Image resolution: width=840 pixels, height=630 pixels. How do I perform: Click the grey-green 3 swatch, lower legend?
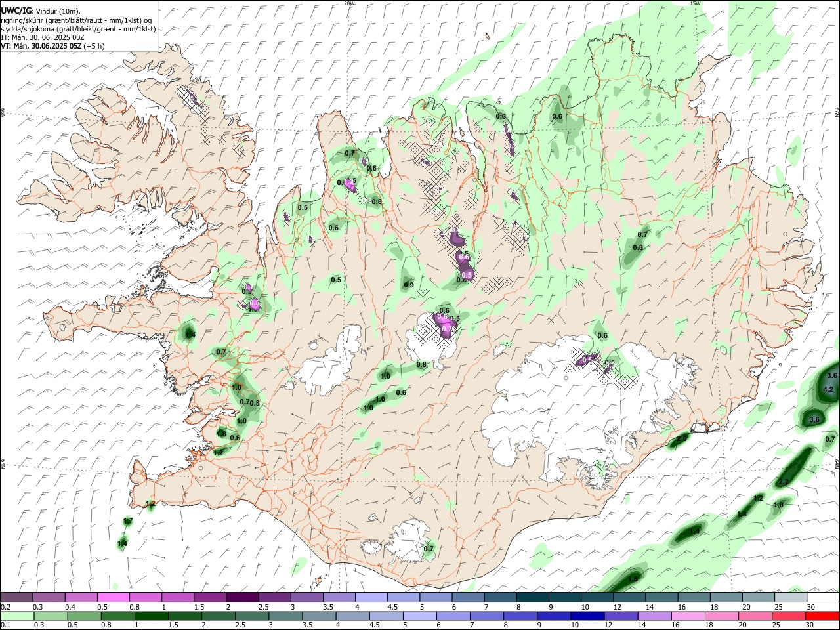285,616
